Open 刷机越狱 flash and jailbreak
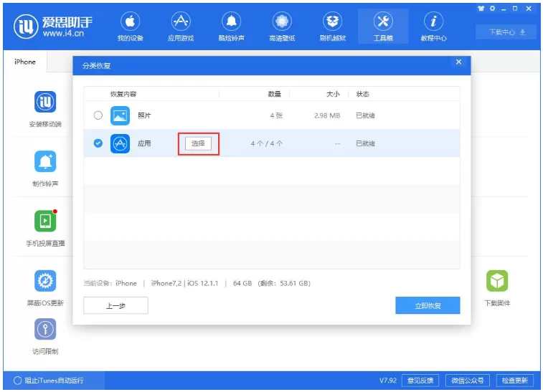 pos(332,27)
